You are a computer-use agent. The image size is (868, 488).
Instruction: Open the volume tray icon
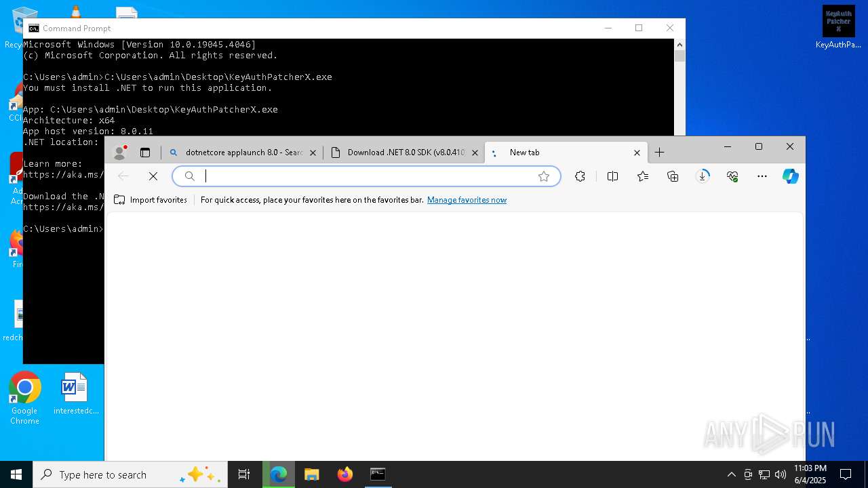click(x=781, y=474)
